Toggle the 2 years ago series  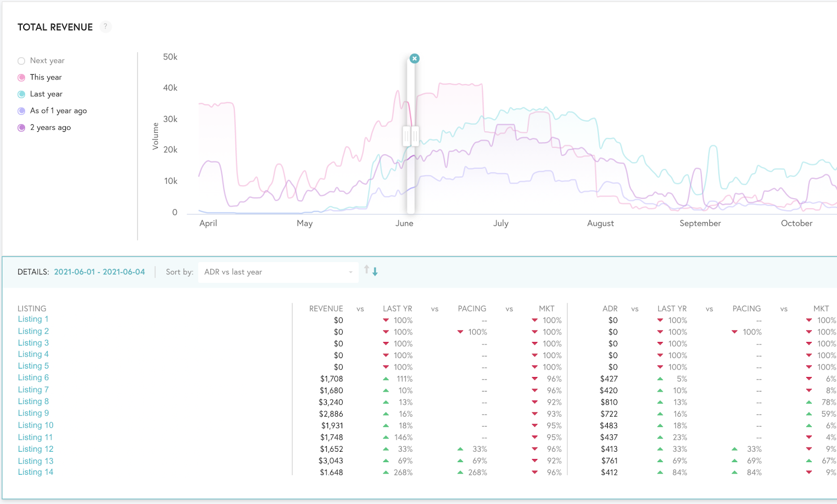(21, 128)
